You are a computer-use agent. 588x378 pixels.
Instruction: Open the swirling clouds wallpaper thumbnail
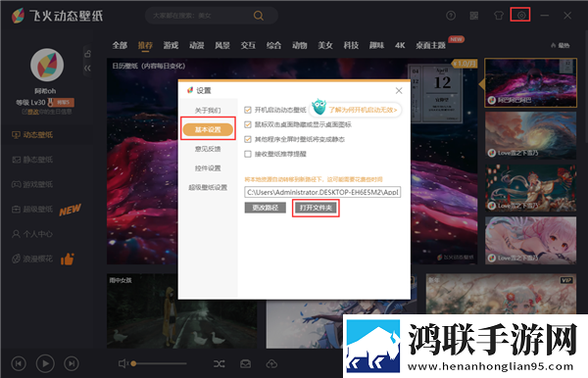click(x=530, y=135)
